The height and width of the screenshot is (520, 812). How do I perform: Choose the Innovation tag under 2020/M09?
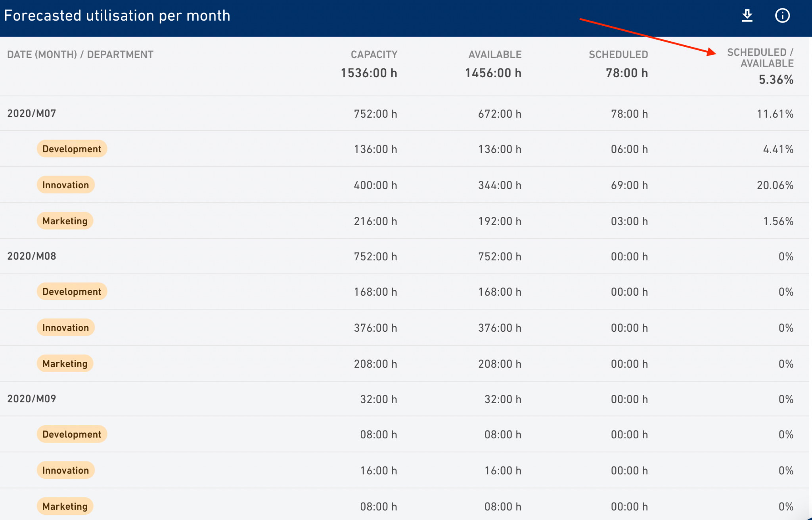point(65,470)
